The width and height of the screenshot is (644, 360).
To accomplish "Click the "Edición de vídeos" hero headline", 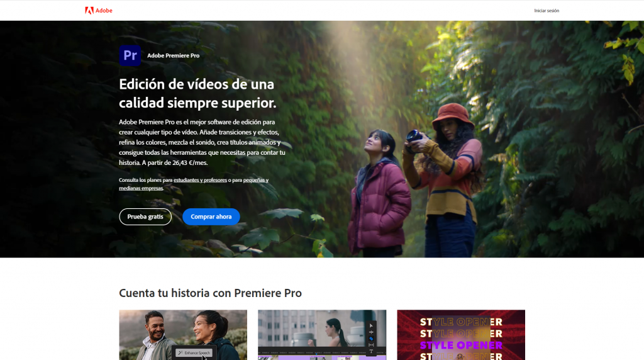I will (x=197, y=93).
